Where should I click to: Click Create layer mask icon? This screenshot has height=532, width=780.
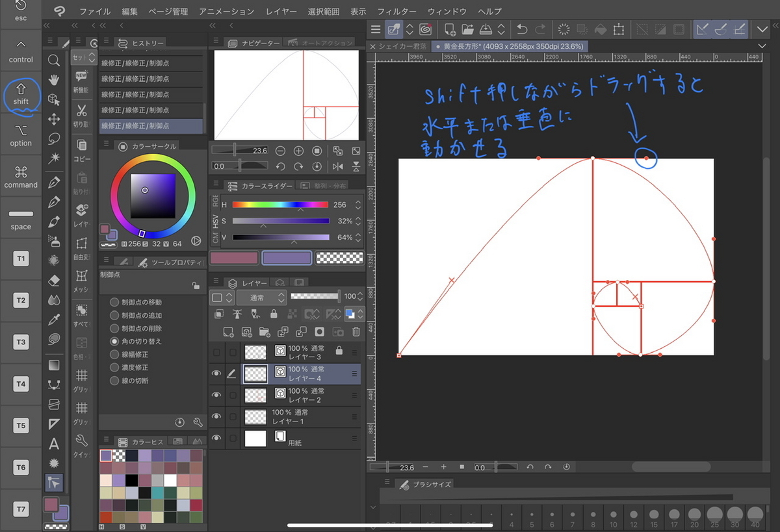point(319,332)
